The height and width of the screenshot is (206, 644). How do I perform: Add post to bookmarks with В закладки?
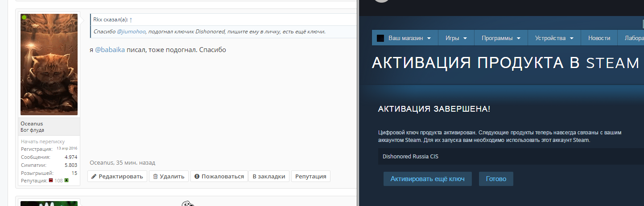tap(269, 176)
